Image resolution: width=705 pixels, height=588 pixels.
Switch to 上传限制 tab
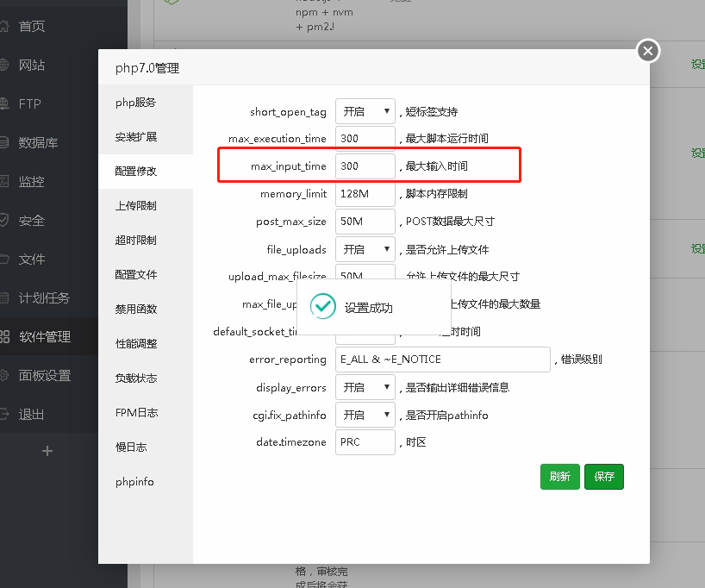coord(146,206)
